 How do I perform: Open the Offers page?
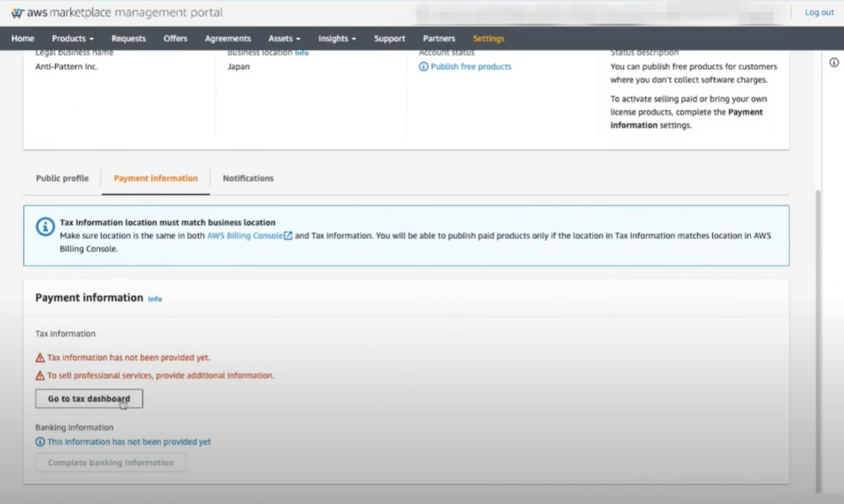(175, 38)
